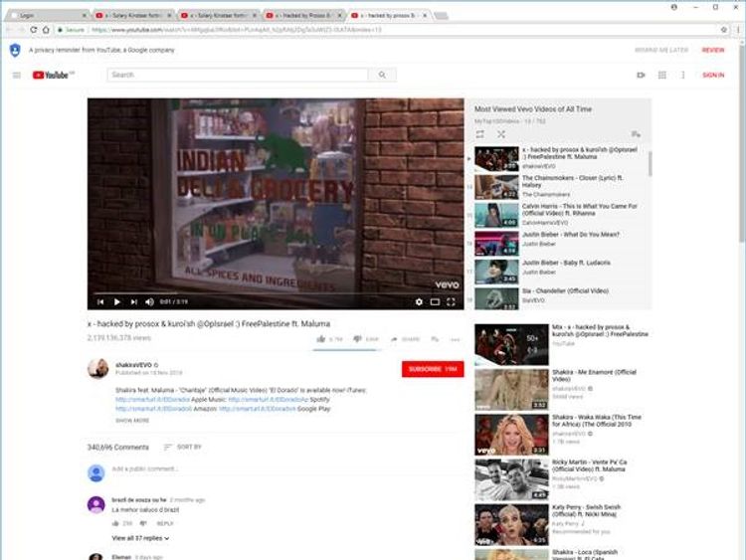Switch to the Login browser tab

40,16
